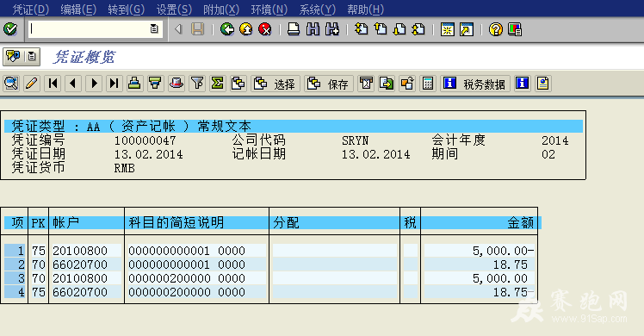Image resolution: width=644 pixels, height=336 pixels.
Task: Open the small list menu beside the services icon
Action: click(x=32, y=56)
